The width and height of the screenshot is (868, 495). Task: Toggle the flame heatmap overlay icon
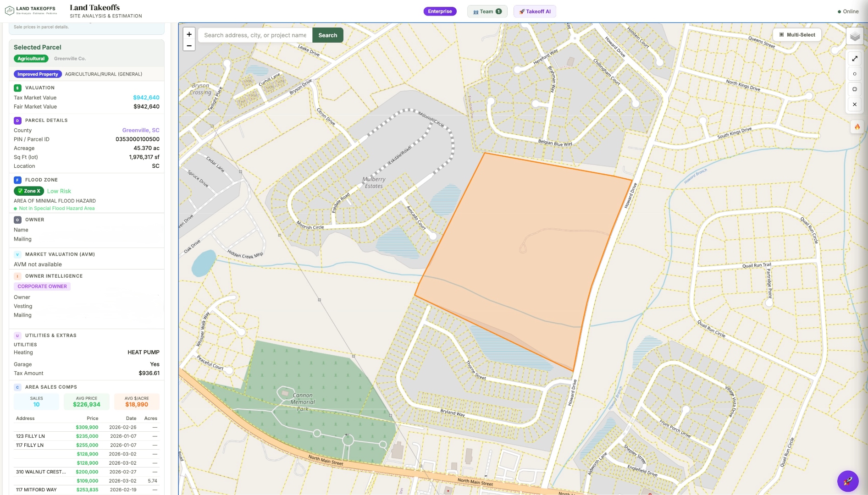pos(857,127)
